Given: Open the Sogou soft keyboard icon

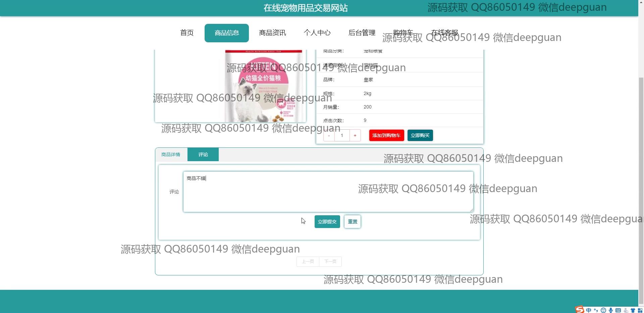Looking at the screenshot, I should pos(618,310).
